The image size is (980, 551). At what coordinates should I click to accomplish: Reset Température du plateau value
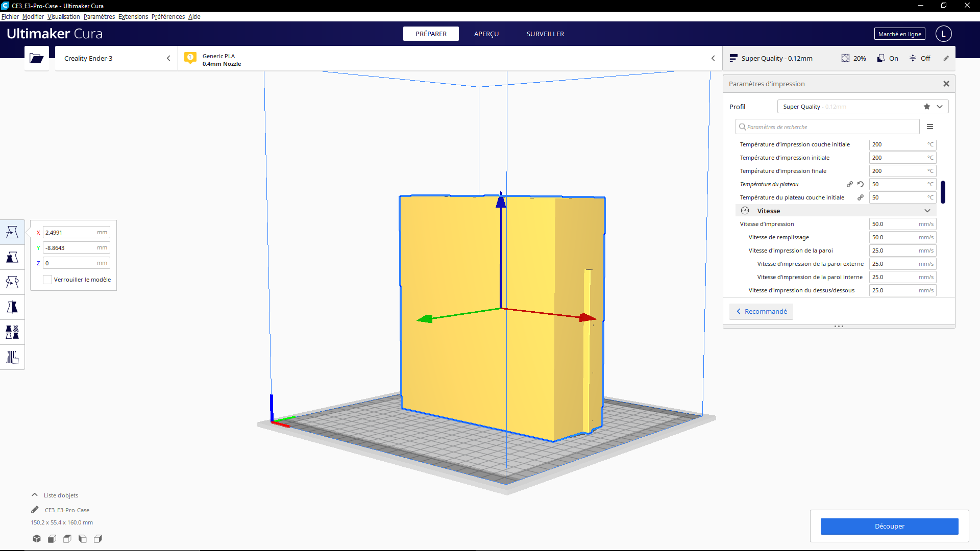click(x=861, y=184)
